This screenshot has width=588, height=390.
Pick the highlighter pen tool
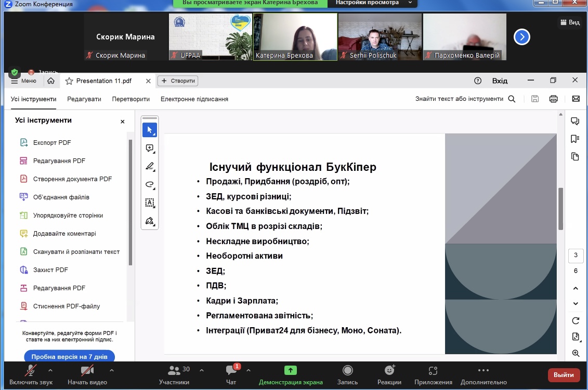(150, 166)
